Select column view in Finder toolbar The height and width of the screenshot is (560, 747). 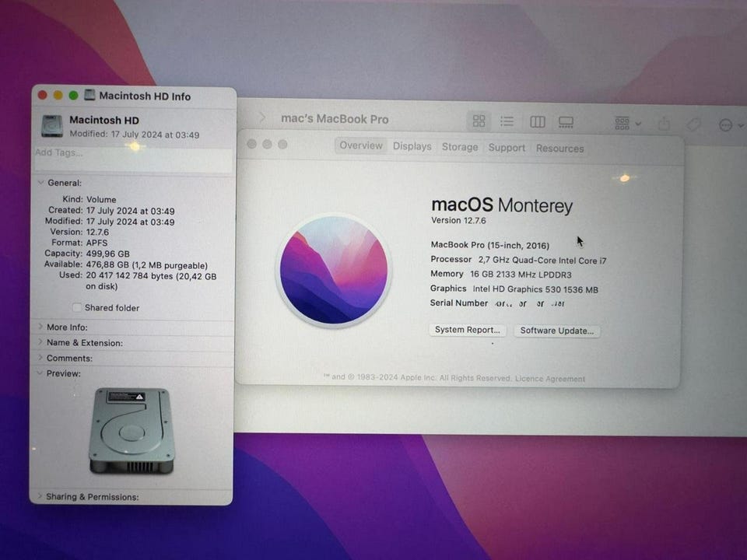[538, 122]
